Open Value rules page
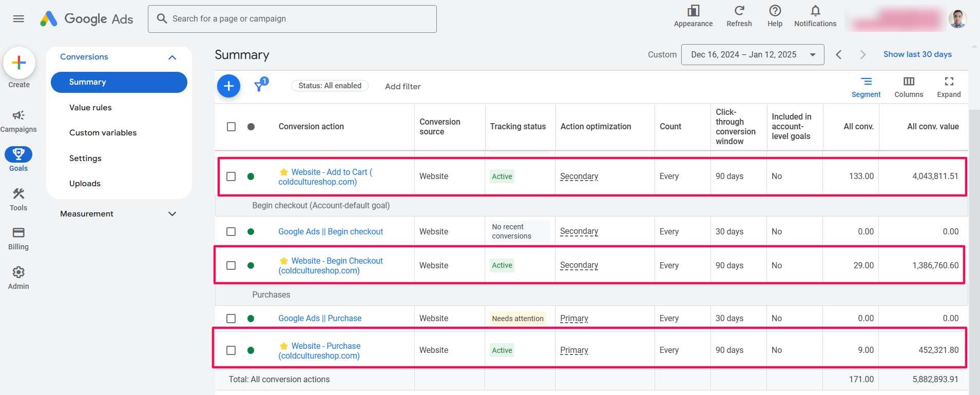Image resolution: width=980 pixels, height=395 pixels. [90, 108]
